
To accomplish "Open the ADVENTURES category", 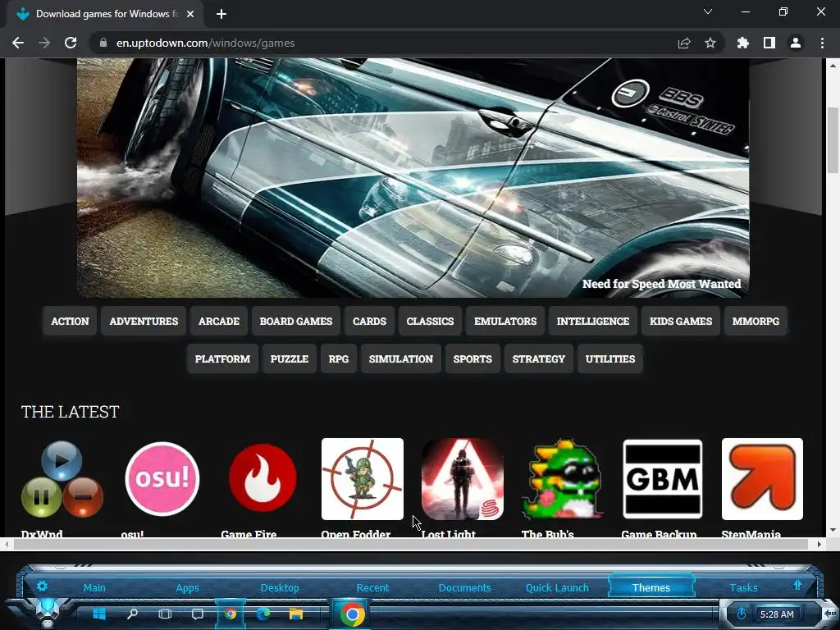I will point(144,322).
